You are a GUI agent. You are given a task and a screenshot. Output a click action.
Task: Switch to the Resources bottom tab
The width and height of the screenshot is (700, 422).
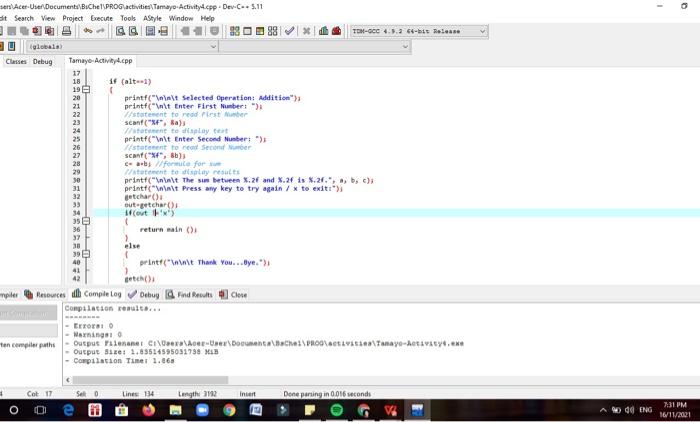coord(45,295)
